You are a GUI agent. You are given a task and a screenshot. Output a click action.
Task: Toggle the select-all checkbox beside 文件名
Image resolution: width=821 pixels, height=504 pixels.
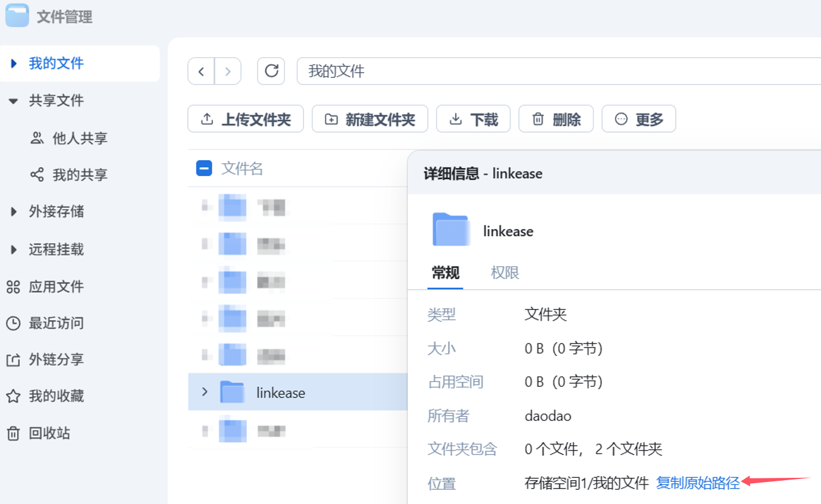[204, 169]
